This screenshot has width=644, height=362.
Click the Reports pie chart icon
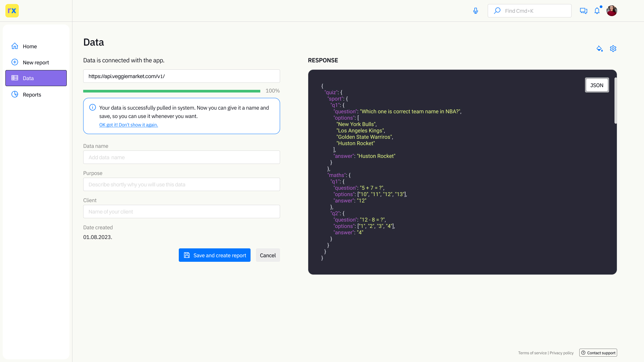pyautogui.click(x=15, y=94)
